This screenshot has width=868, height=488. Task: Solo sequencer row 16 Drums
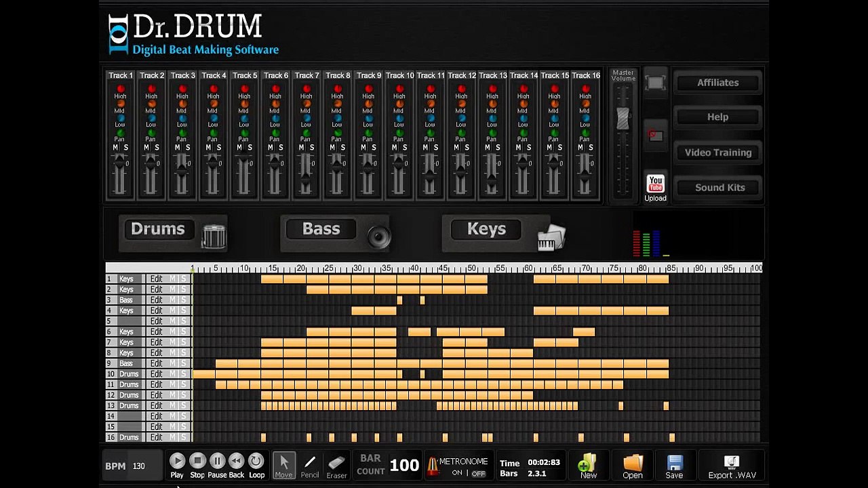(182, 437)
